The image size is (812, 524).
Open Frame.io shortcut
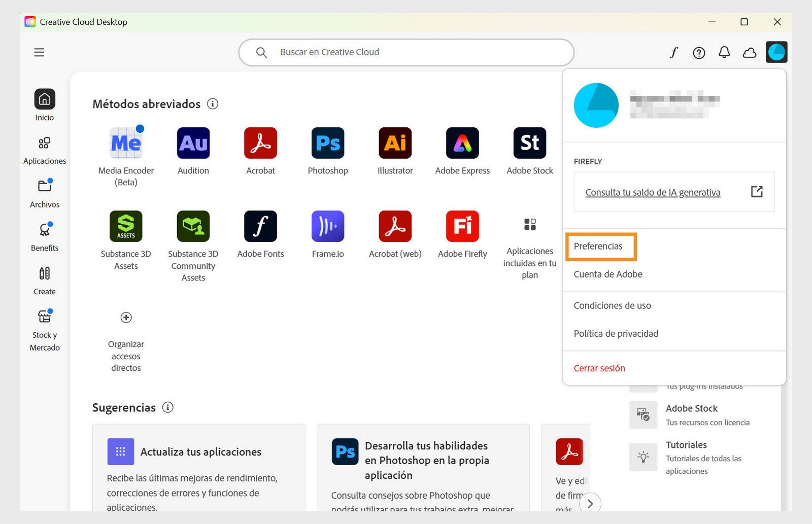point(327,227)
